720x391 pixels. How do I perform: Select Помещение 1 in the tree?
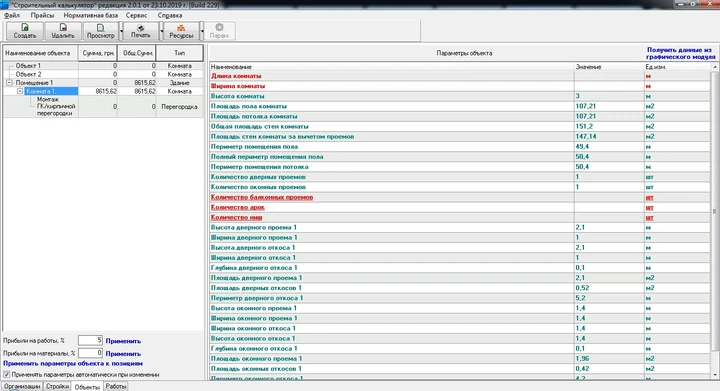pyautogui.click(x=34, y=83)
